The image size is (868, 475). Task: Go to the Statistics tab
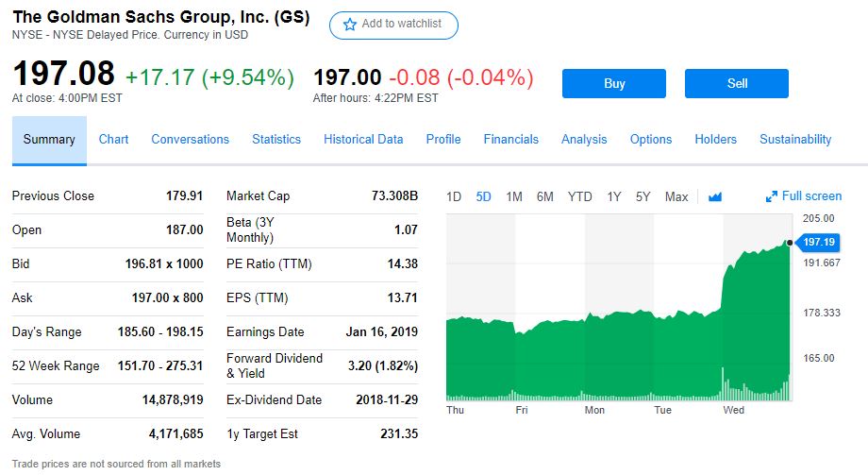pos(276,139)
